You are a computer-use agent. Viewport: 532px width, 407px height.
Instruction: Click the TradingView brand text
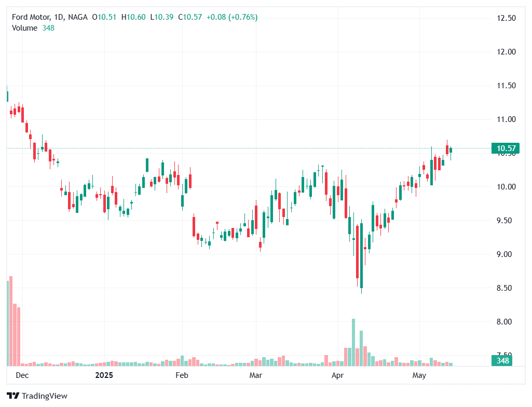(44, 396)
